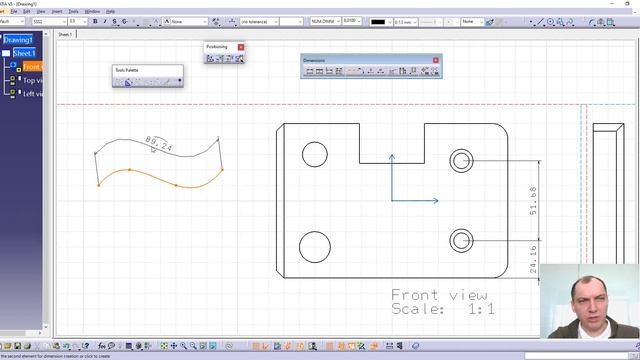Select Left view node in tree
The width and height of the screenshot is (640, 360).
(x=32, y=94)
